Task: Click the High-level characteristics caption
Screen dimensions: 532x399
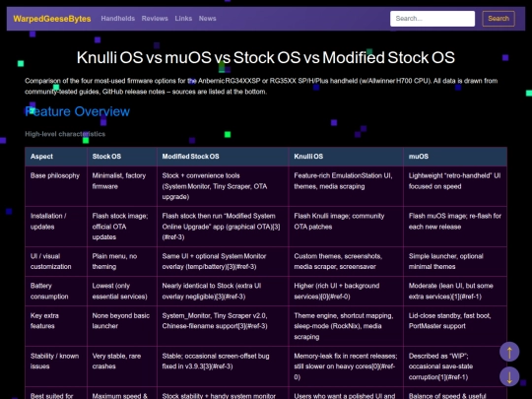Action: (x=65, y=134)
